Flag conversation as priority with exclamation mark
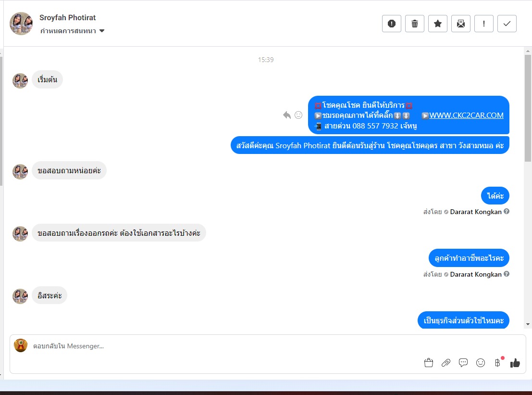Screen dimensions: 532x395 coord(483,24)
